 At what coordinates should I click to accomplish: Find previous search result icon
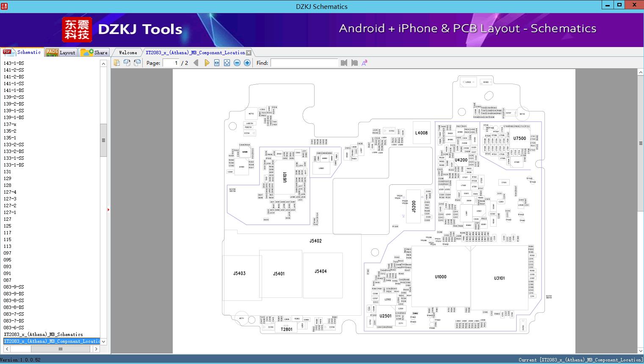pyautogui.click(x=344, y=63)
